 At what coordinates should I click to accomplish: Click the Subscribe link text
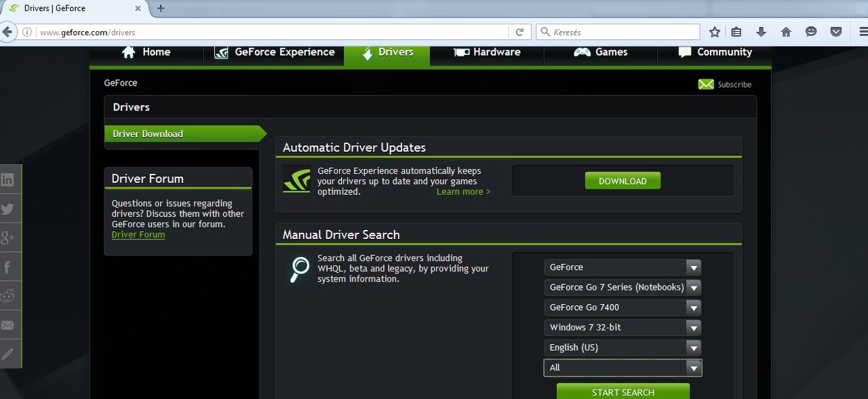734,85
